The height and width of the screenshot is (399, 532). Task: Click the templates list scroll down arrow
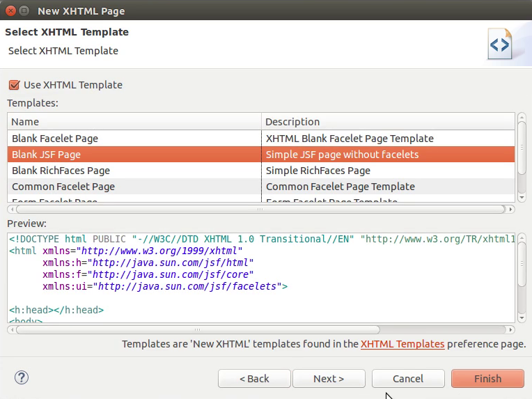click(522, 198)
